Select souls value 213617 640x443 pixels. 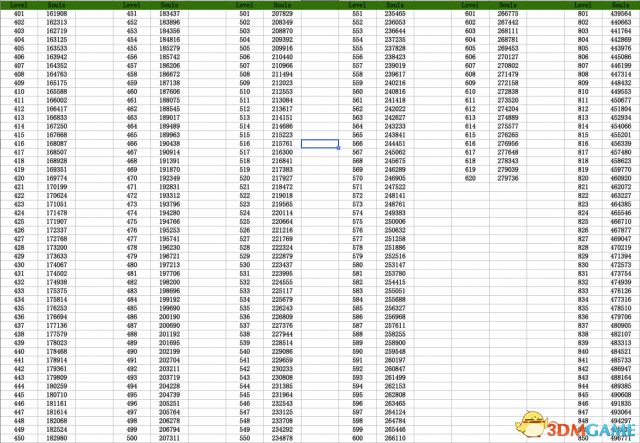click(x=282, y=109)
